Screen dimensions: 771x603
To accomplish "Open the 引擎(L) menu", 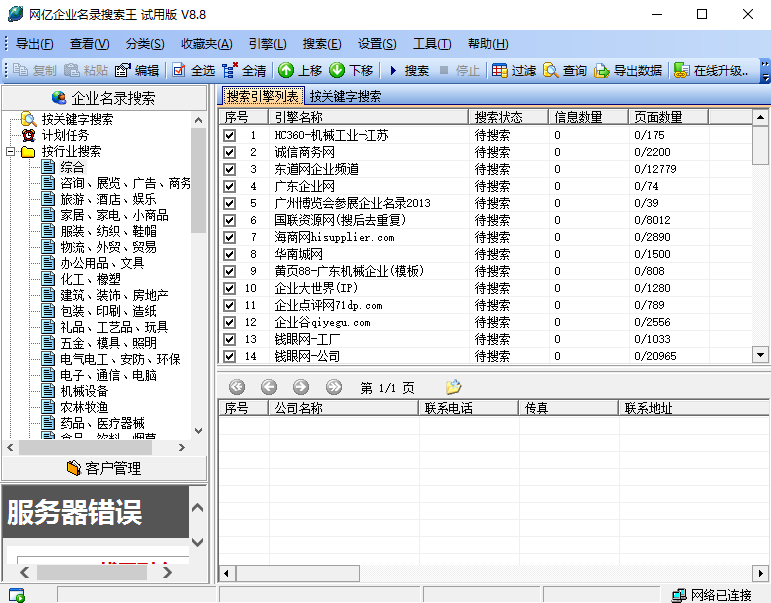I will 267,44.
